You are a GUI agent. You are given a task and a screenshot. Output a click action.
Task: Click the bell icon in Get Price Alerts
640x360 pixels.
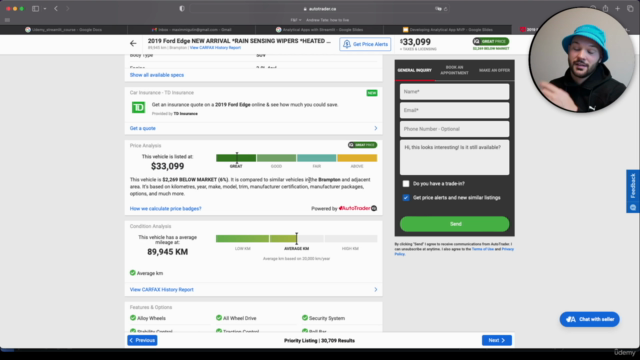347,44
